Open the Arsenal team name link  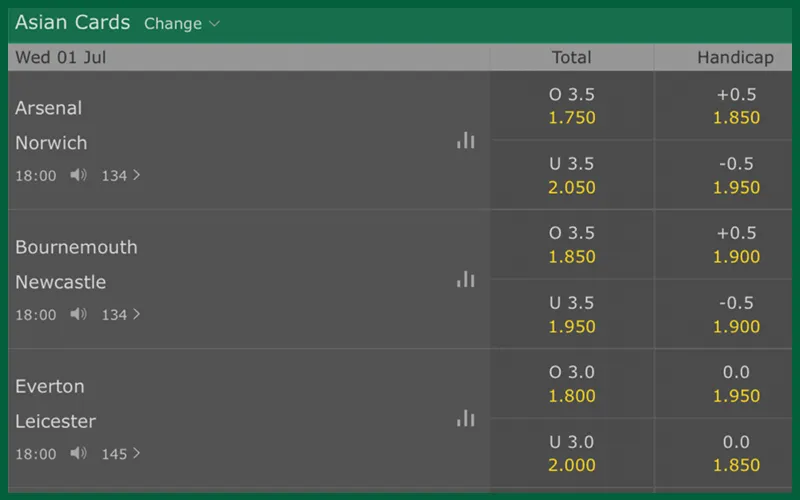point(48,108)
